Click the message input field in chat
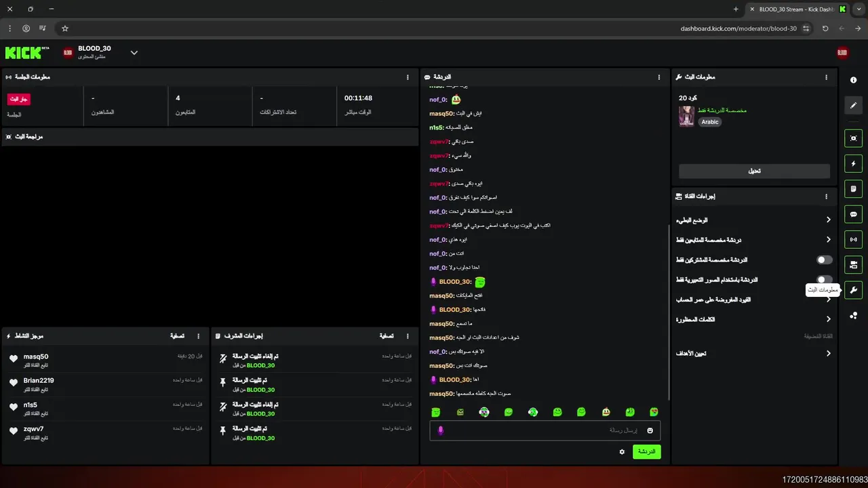868x488 pixels. pos(545,430)
